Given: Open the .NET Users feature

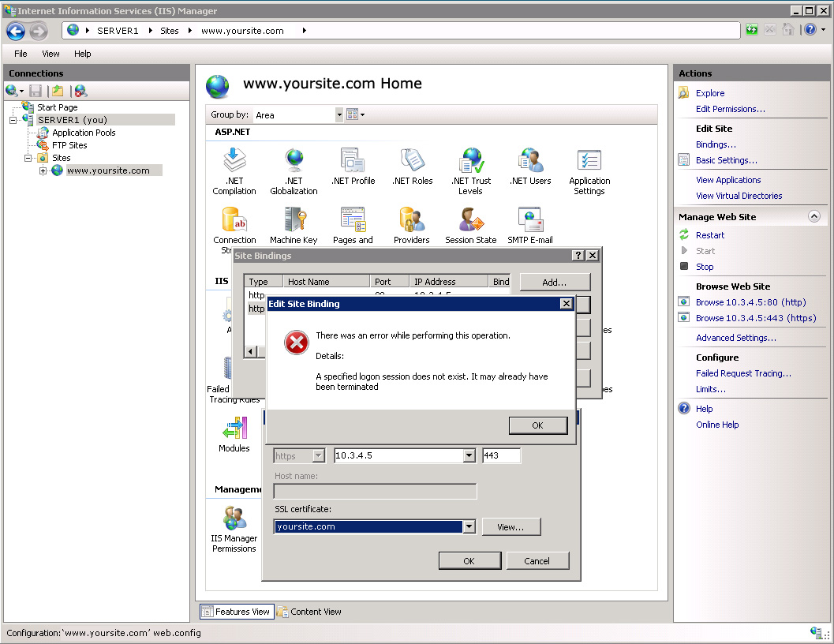Looking at the screenshot, I should [530, 167].
